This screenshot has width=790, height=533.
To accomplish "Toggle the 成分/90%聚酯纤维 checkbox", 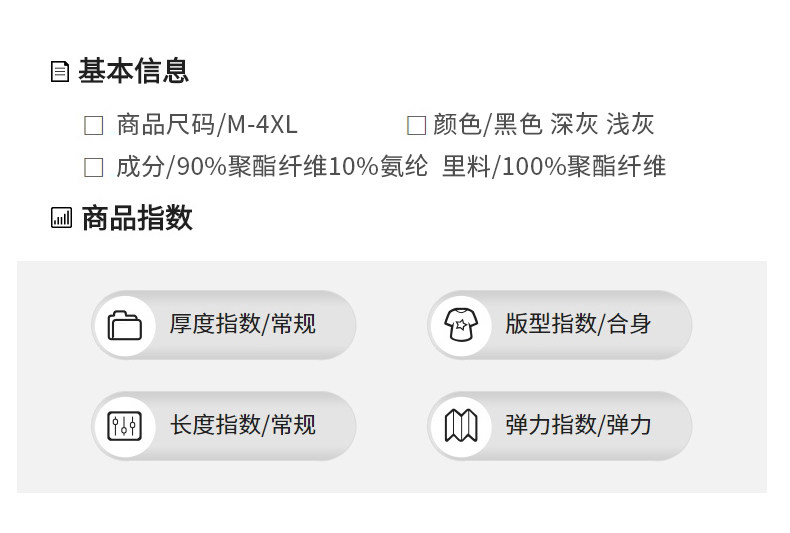I will [94, 168].
